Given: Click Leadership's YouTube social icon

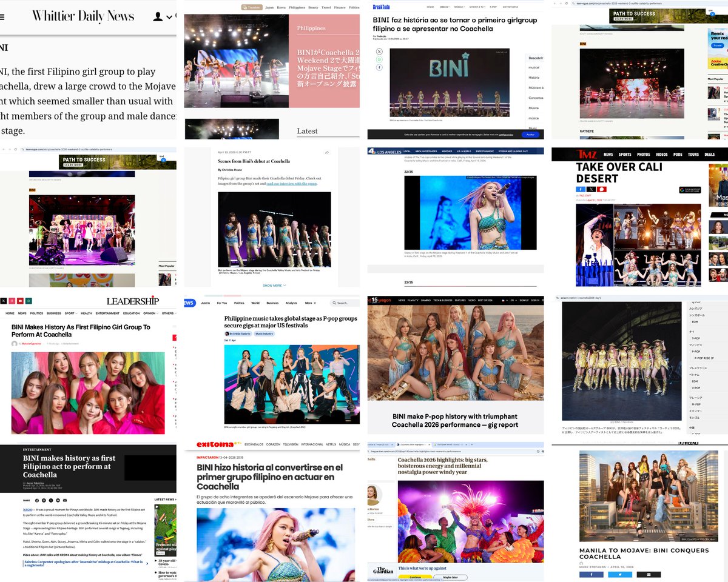Looking at the screenshot, I should tap(20, 301).
